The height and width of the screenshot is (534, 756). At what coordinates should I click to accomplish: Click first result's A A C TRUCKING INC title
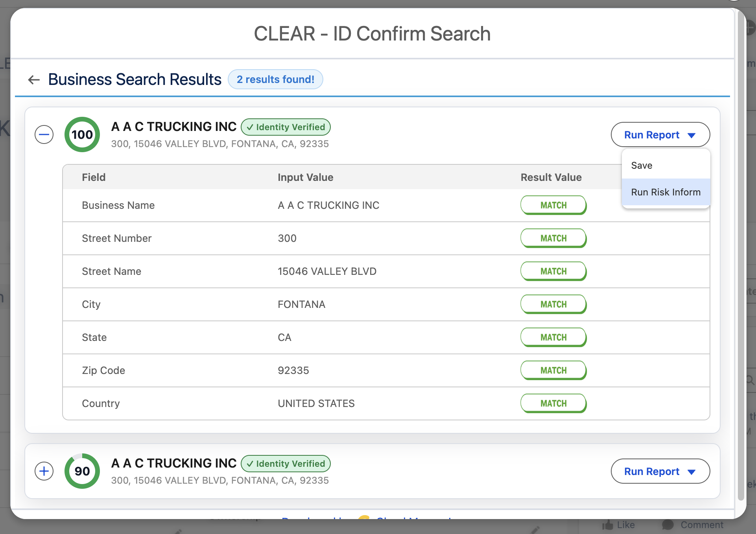[x=174, y=127]
